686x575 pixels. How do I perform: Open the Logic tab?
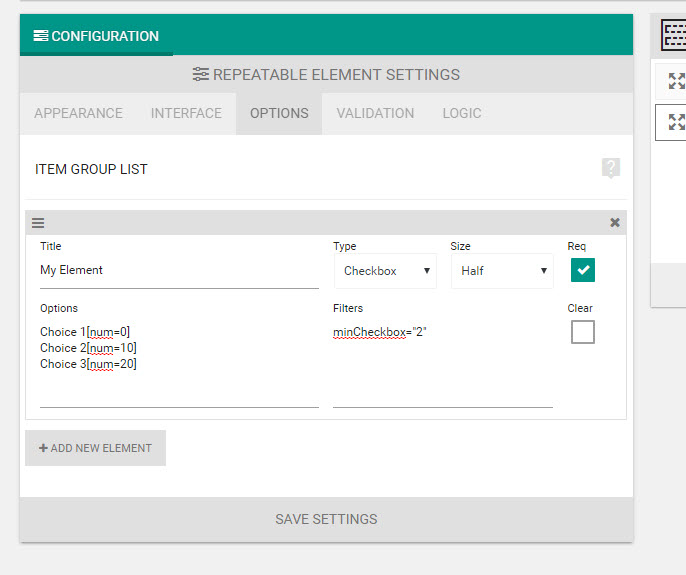point(462,113)
